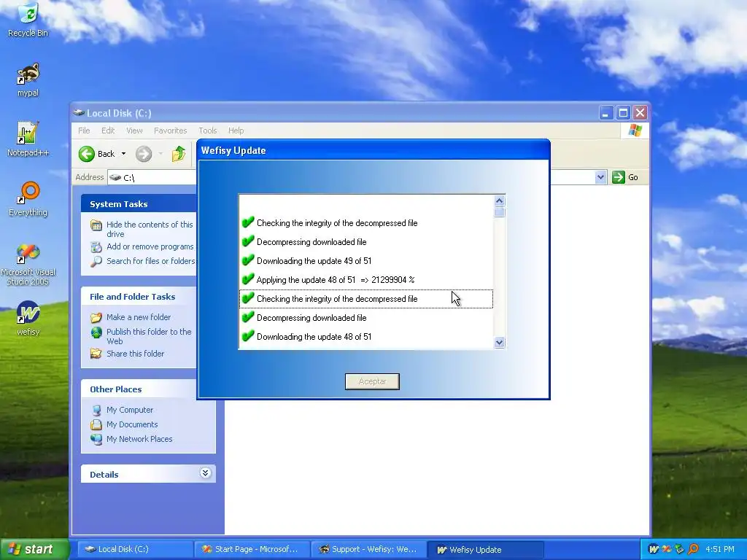Click the Search for files or folders link
747x560 pixels.
pos(151,261)
